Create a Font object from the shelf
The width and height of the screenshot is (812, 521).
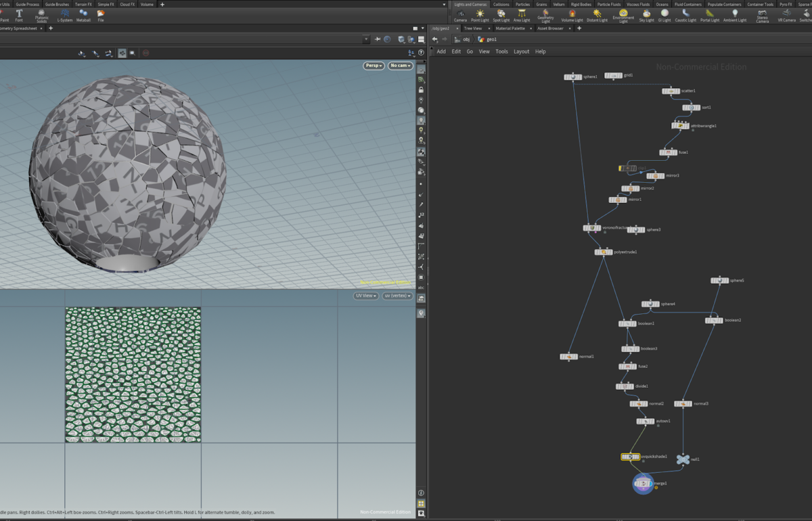coord(19,15)
